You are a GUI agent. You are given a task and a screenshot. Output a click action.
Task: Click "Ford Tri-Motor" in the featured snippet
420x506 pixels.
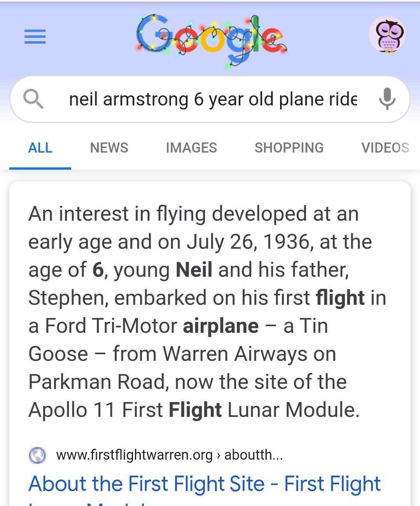coord(111,326)
